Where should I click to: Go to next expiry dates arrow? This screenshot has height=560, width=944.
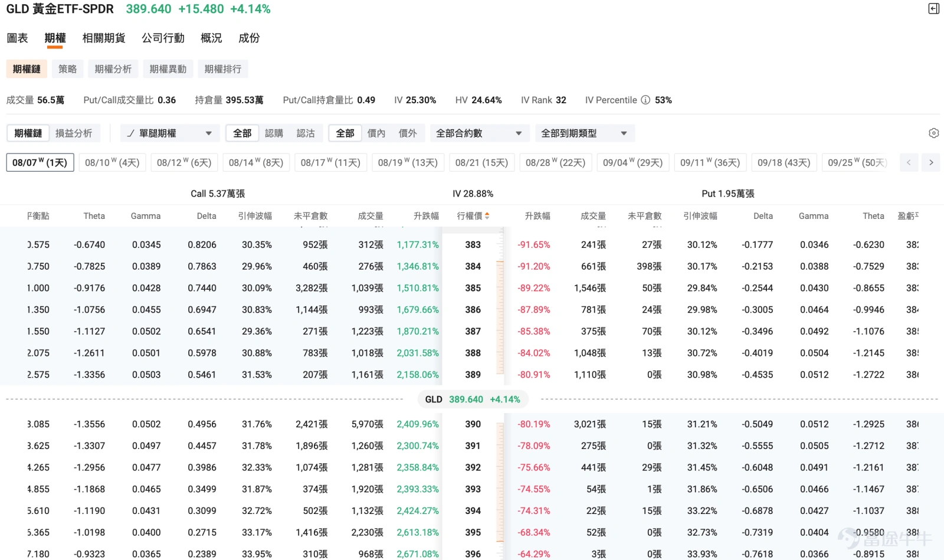coord(931,162)
